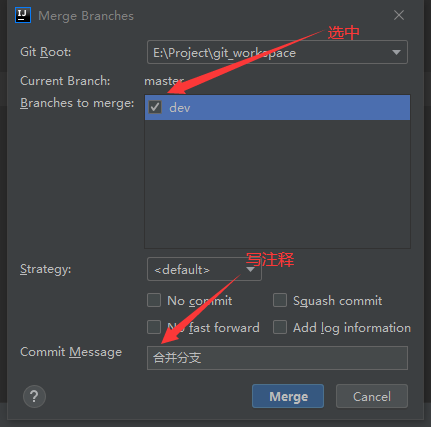Click the Branches to merge label

(77, 103)
